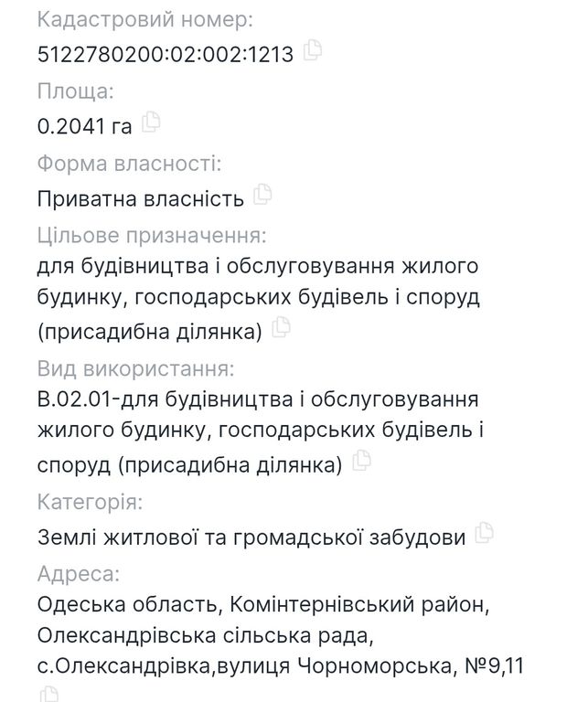Click the Приватна власність value

pyautogui.click(x=141, y=198)
